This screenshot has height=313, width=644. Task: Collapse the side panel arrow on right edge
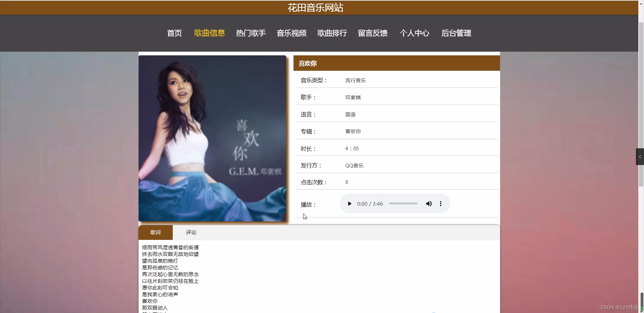click(x=640, y=156)
